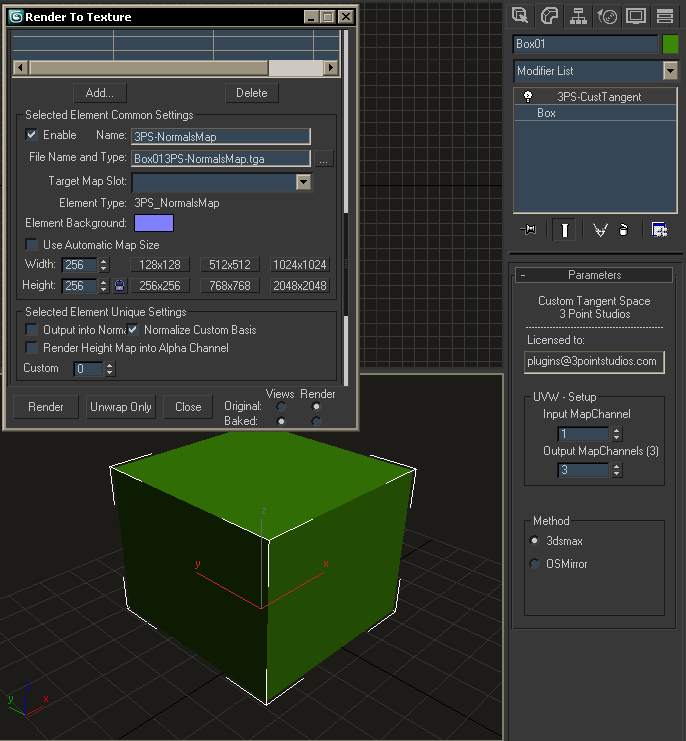Screen dimensions: 686x741
Task: Open the Display panel tab
Action: tap(635, 15)
